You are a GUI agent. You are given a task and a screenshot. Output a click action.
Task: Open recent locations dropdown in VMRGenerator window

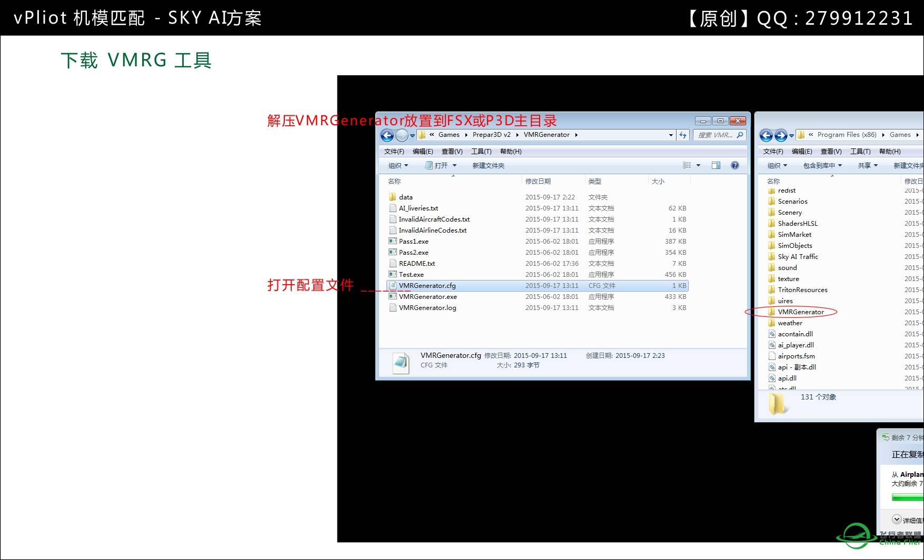coord(412,135)
